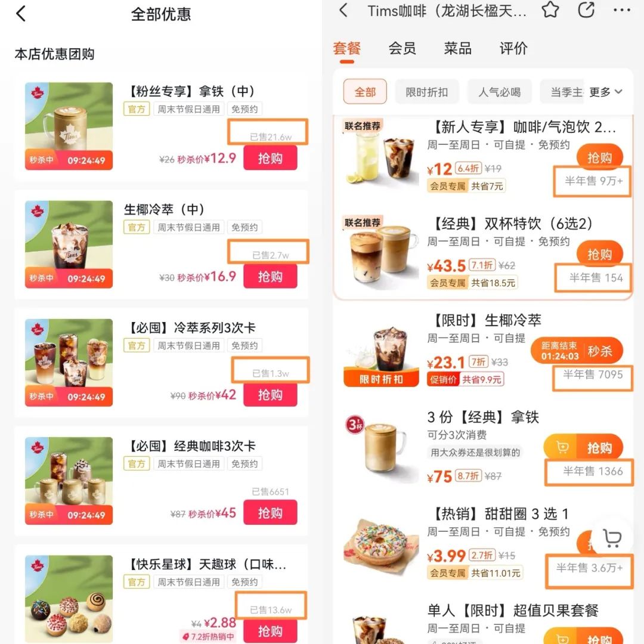Expand the 更多 filter dropdown
This screenshot has width=644, height=644.
click(x=605, y=92)
